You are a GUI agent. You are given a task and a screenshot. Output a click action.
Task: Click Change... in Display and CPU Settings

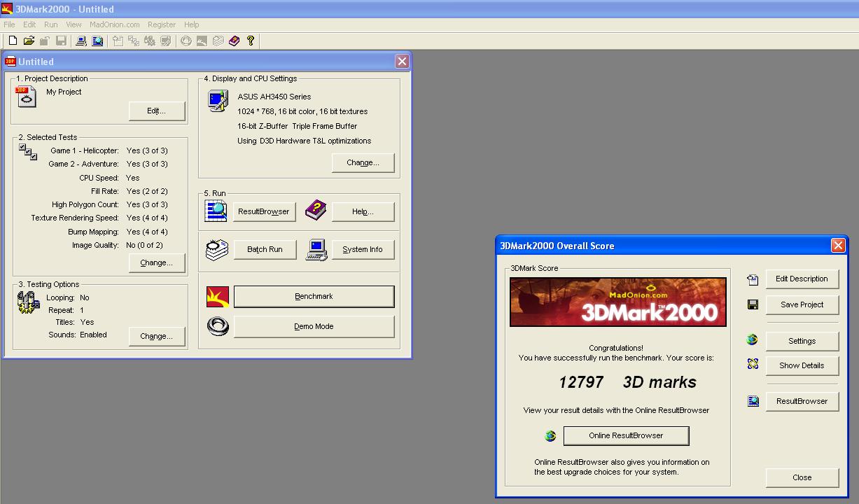(x=363, y=162)
